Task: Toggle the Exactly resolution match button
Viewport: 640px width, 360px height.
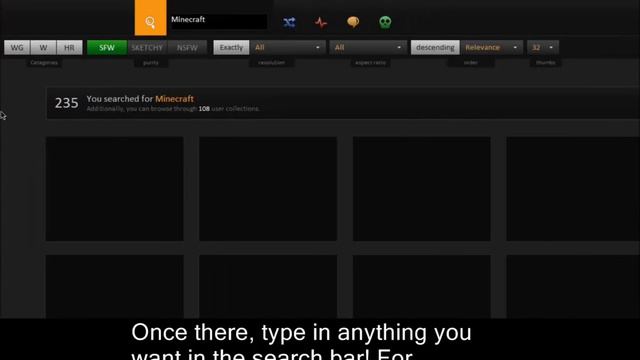Action: tap(231, 47)
